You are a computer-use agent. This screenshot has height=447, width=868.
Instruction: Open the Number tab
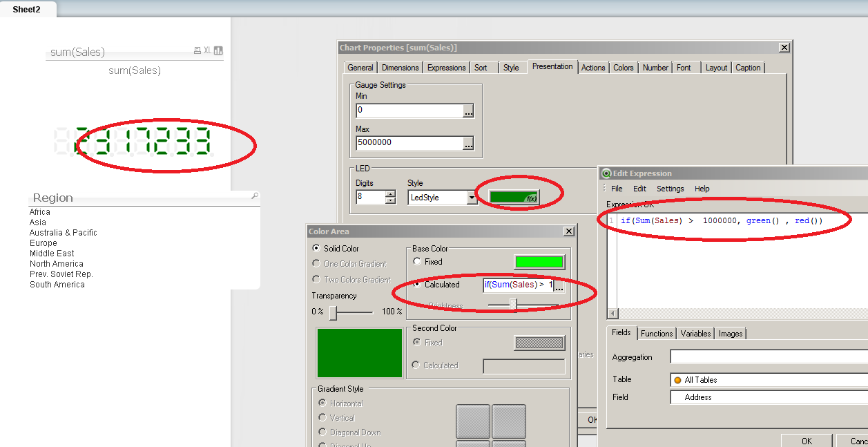[655, 68]
